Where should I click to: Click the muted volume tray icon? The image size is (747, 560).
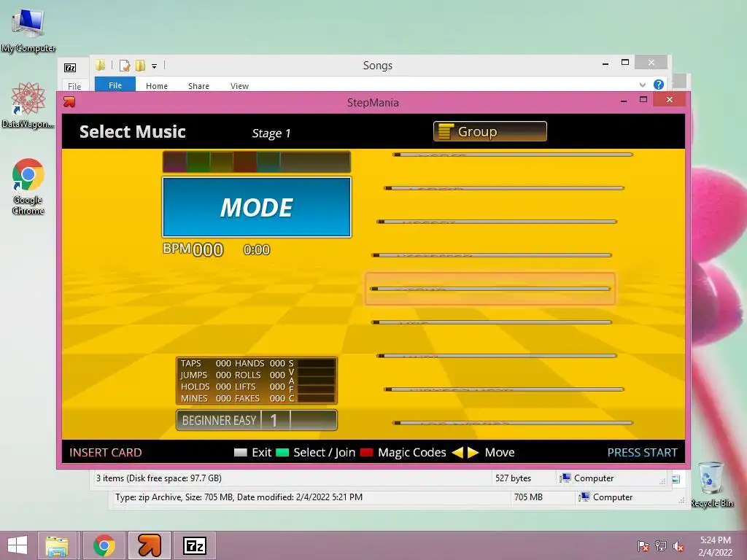click(x=678, y=546)
